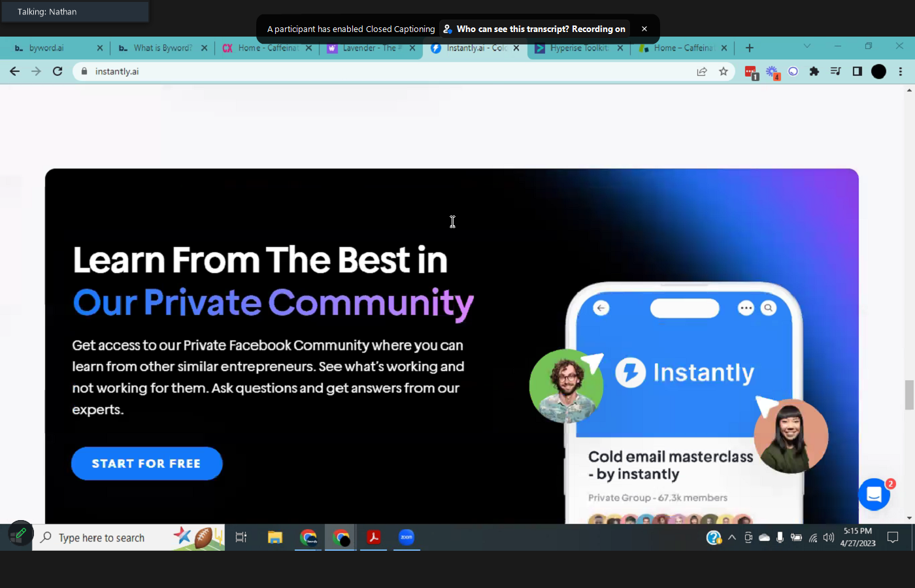Image resolution: width=915 pixels, height=588 pixels.
Task: Open Zoom from the taskbar
Action: coord(407,537)
